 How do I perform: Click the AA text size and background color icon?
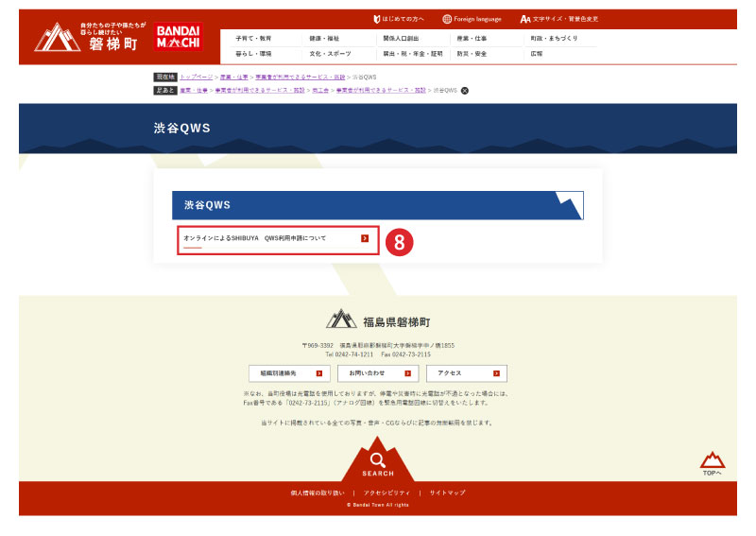click(524, 19)
